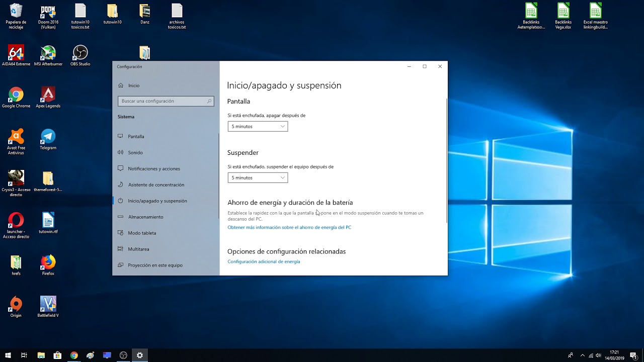Open Task View from the taskbar
This screenshot has height=362, width=644.
pyautogui.click(x=24, y=355)
